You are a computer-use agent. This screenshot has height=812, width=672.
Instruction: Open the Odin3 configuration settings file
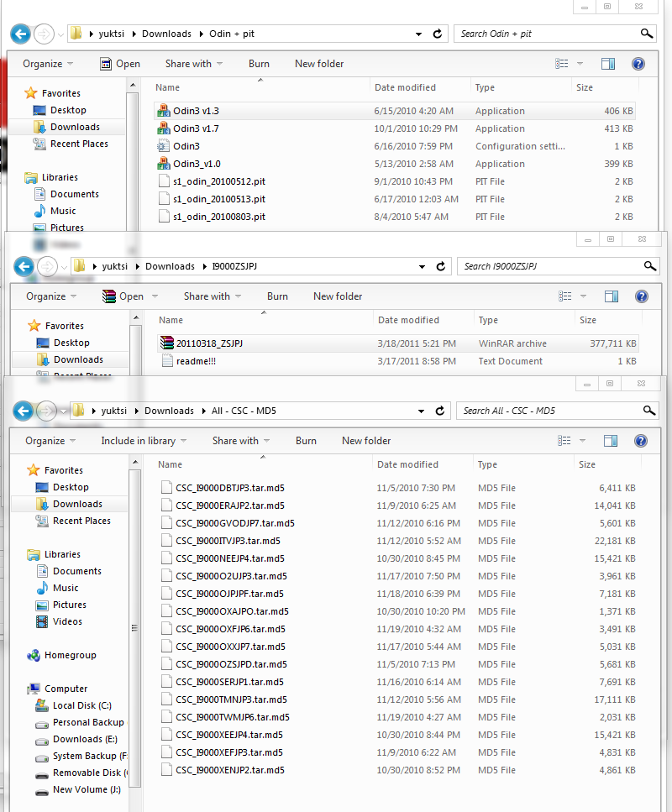[x=186, y=146]
